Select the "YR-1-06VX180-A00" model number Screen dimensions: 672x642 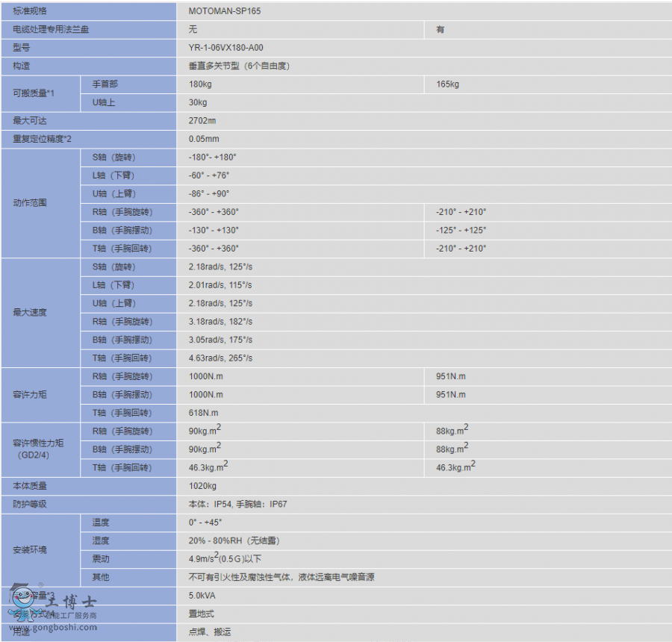[225, 48]
